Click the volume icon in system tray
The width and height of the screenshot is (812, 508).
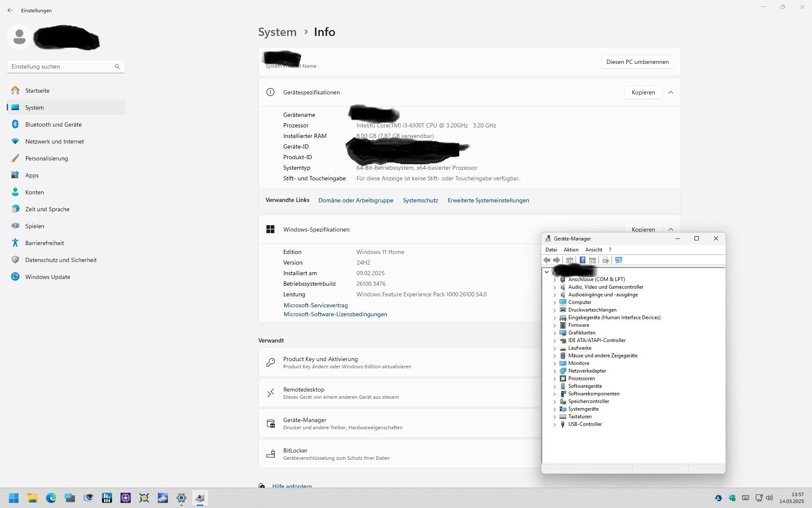(x=769, y=498)
